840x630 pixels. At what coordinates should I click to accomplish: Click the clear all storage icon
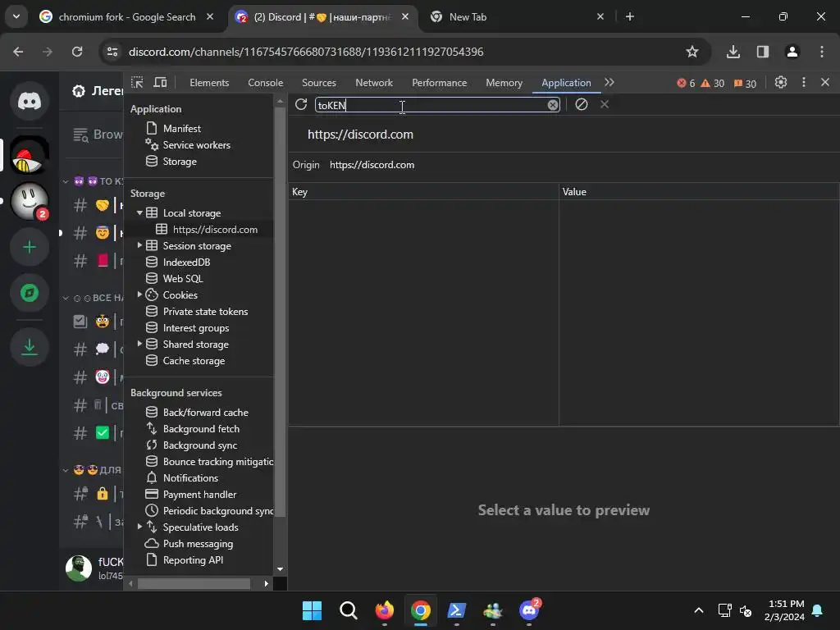click(x=582, y=104)
